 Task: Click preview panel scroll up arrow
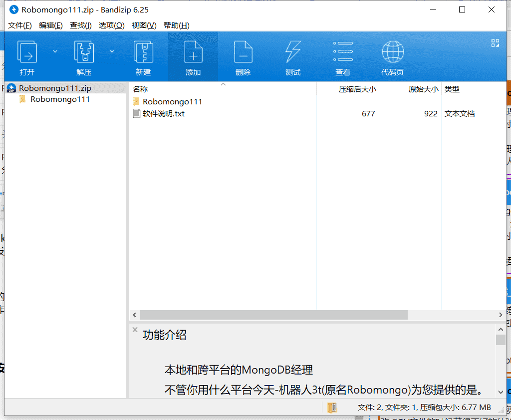click(x=501, y=329)
